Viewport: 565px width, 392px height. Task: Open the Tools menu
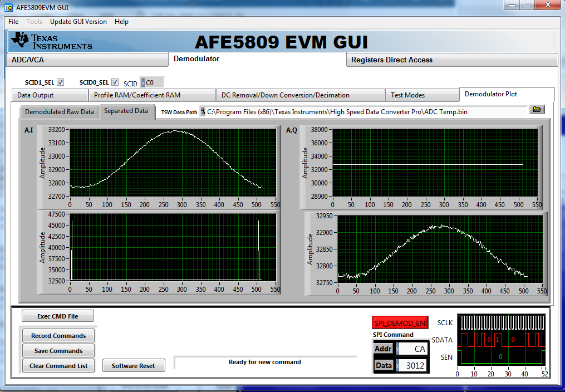[x=34, y=22]
